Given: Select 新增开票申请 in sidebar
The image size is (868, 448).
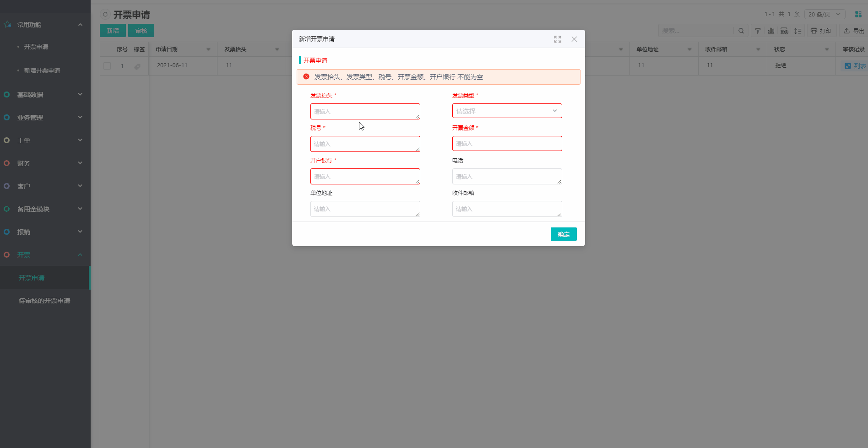Looking at the screenshot, I should point(42,70).
